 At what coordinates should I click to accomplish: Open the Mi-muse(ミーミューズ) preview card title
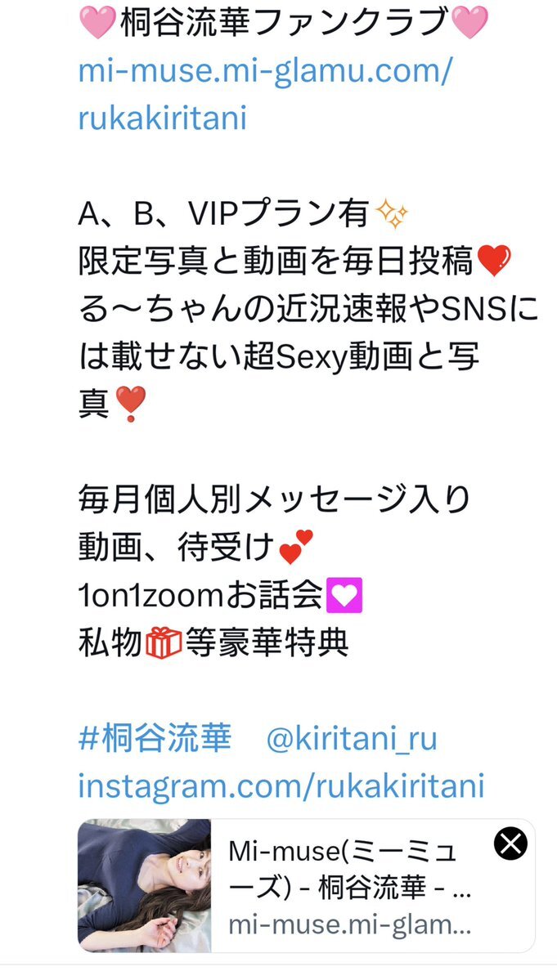click(348, 870)
